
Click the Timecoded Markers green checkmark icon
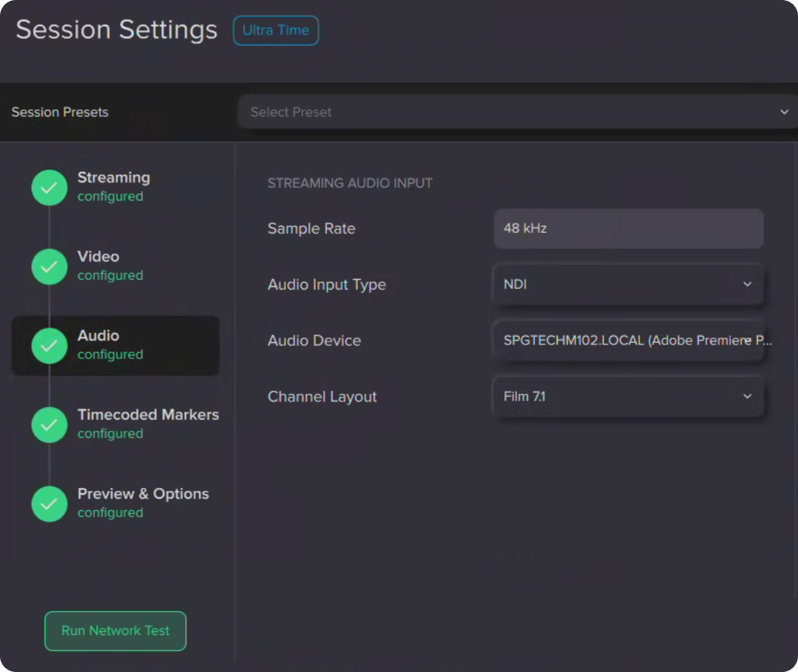click(49, 425)
